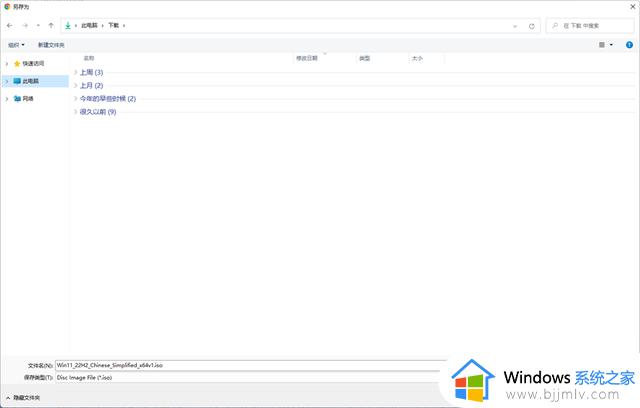The height and width of the screenshot is (408, 640).
Task: Sort by the 名称 column header
Action: 89,58
